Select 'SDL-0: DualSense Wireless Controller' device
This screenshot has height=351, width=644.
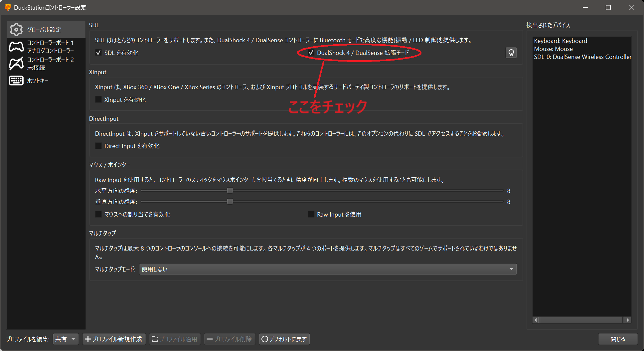[582, 57]
